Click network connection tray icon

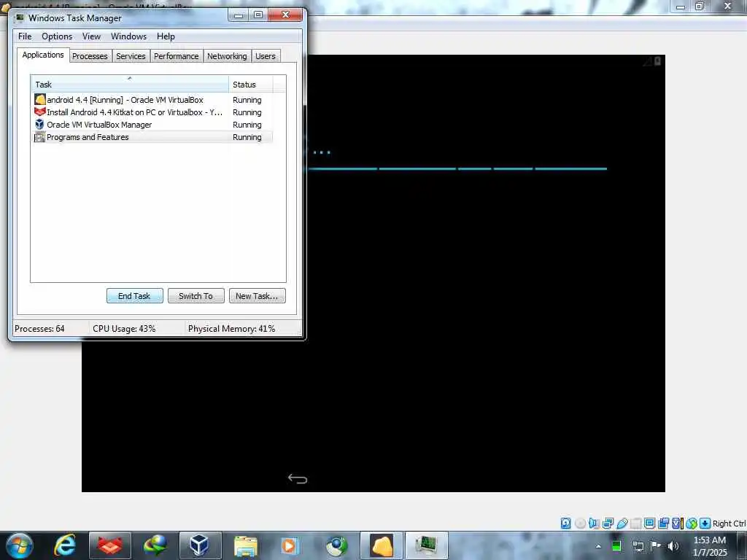(638, 546)
